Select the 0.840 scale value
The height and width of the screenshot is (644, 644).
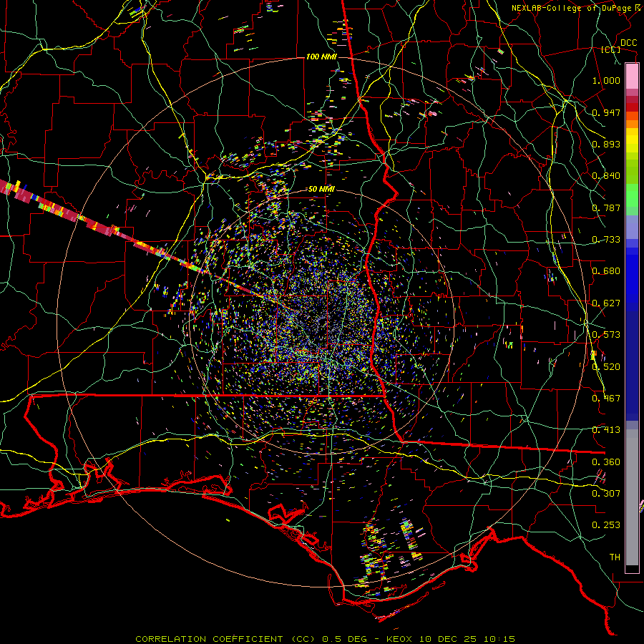[x=606, y=175]
